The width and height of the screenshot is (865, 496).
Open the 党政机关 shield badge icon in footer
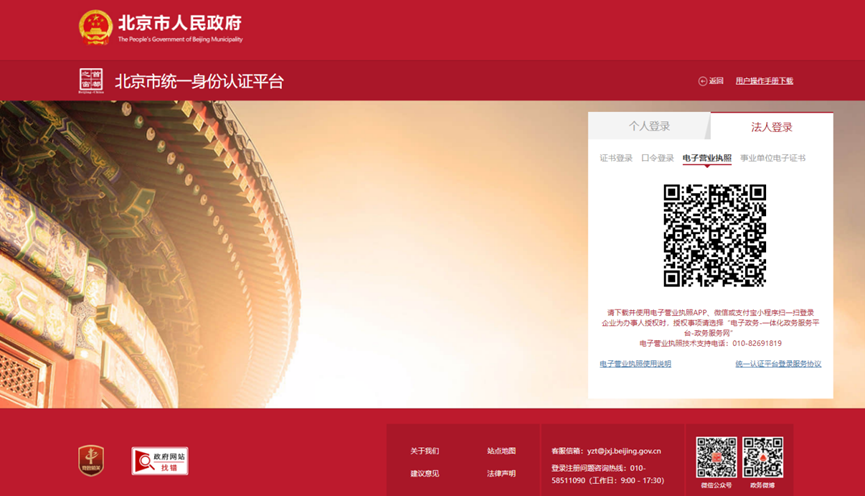point(92,460)
